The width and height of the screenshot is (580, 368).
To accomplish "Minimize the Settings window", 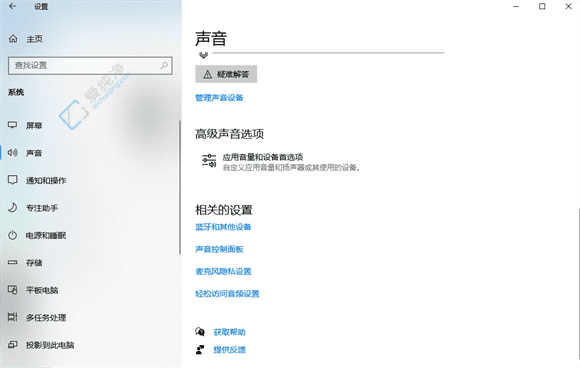I will [516, 6].
